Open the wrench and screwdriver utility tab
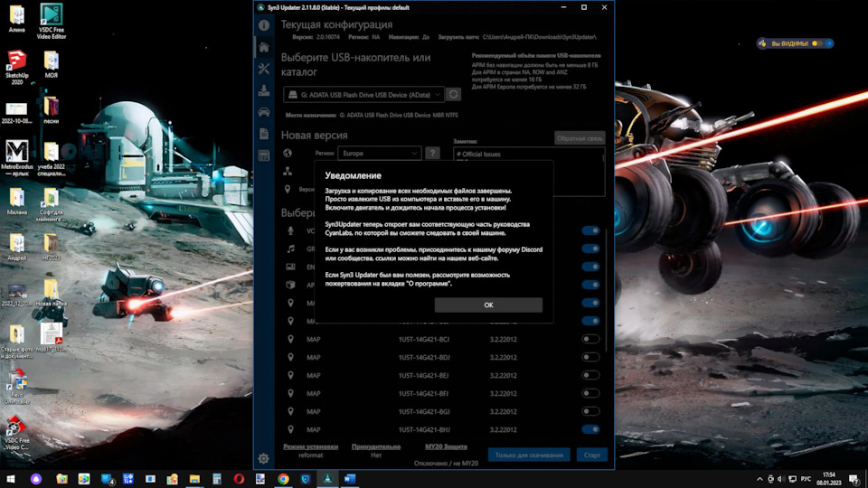868x488 pixels. (264, 69)
